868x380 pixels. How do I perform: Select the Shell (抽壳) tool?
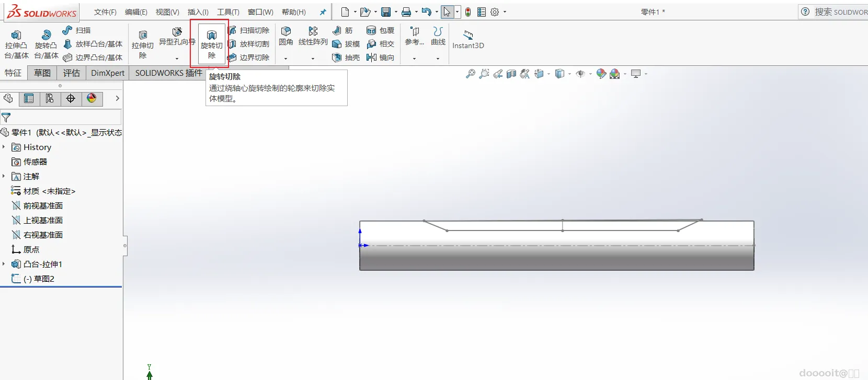pos(346,57)
